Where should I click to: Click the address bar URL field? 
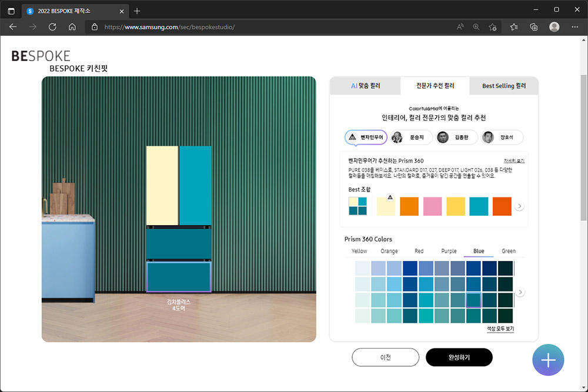[270, 27]
